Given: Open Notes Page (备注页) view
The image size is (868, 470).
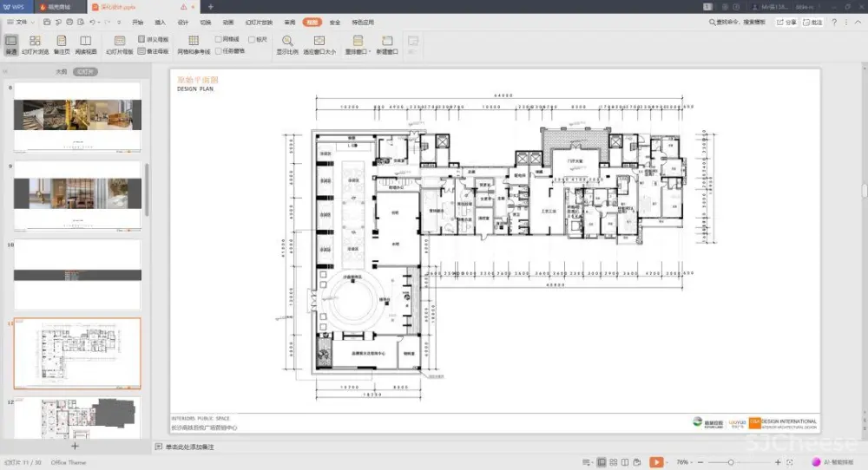Looking at the screenshot, I should [x=61, y=44].
